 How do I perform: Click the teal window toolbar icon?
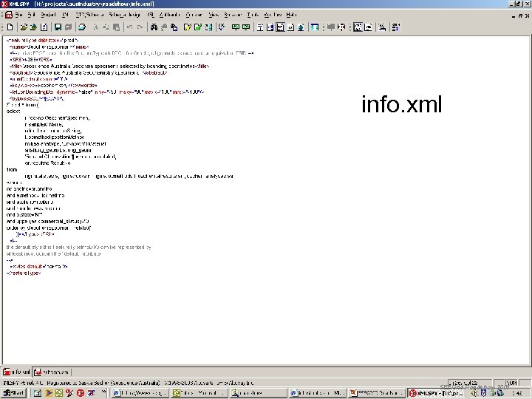click(x=315, y=27)
